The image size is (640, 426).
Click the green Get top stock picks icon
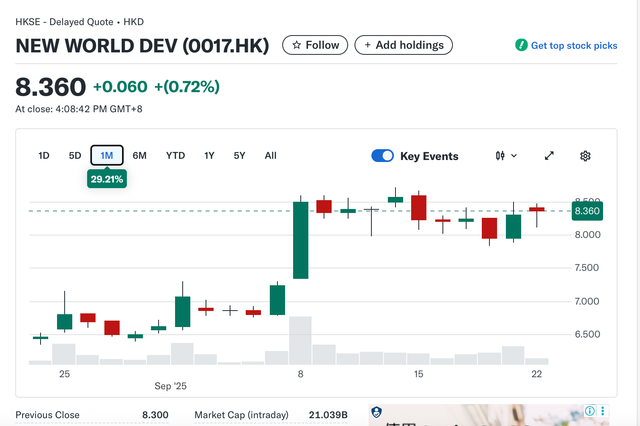[x=521, y=45]
